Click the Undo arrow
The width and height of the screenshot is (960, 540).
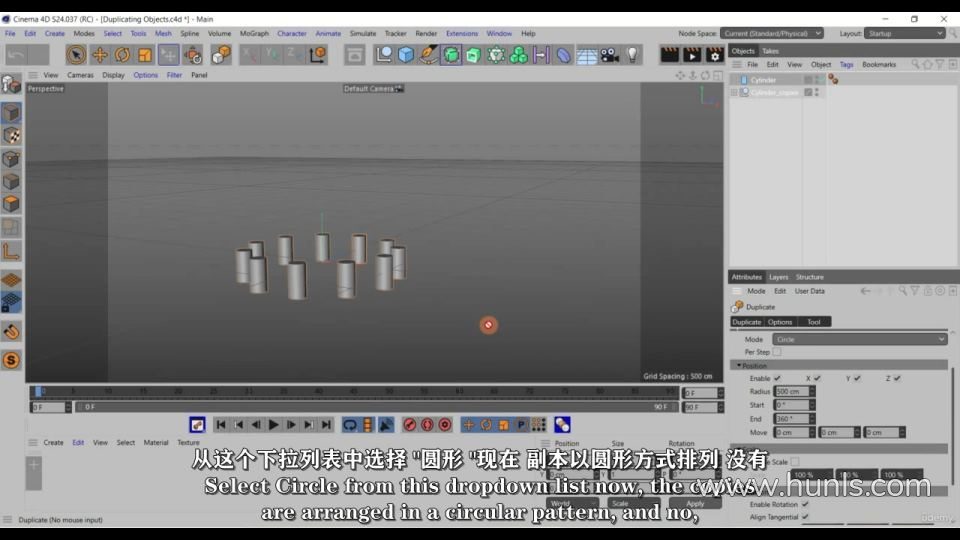16,55
